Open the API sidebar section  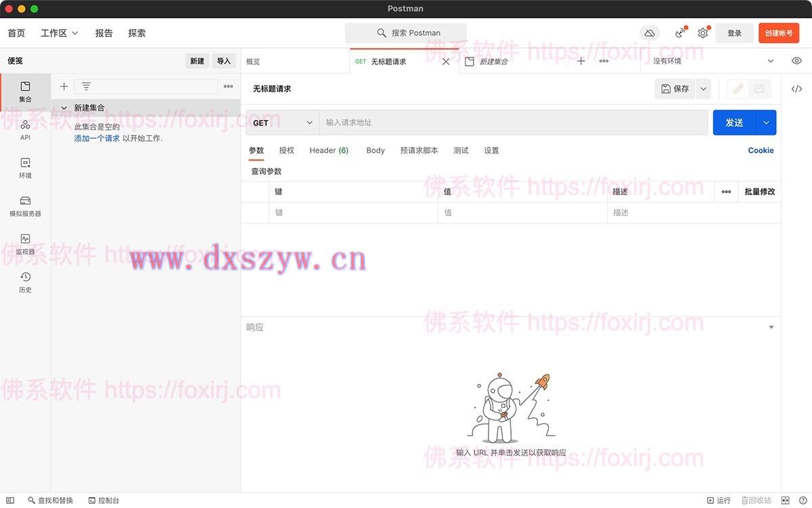point(25,130)
